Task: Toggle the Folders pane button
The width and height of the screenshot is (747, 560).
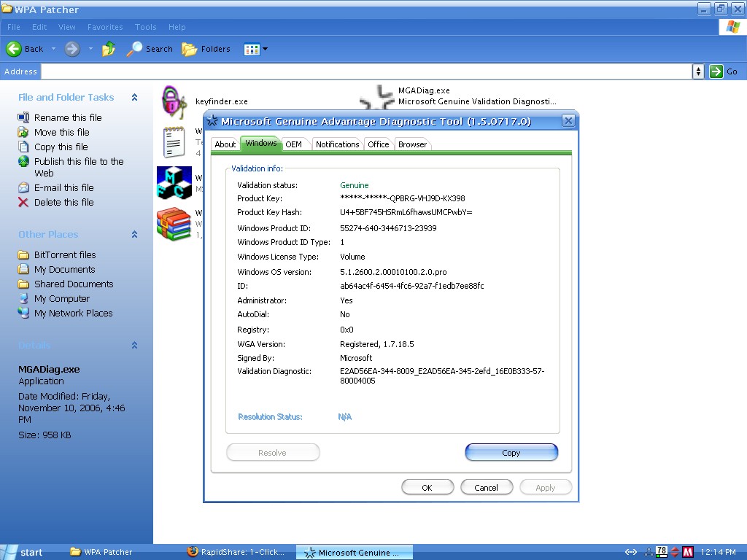Action: click(x=206, y=49)
